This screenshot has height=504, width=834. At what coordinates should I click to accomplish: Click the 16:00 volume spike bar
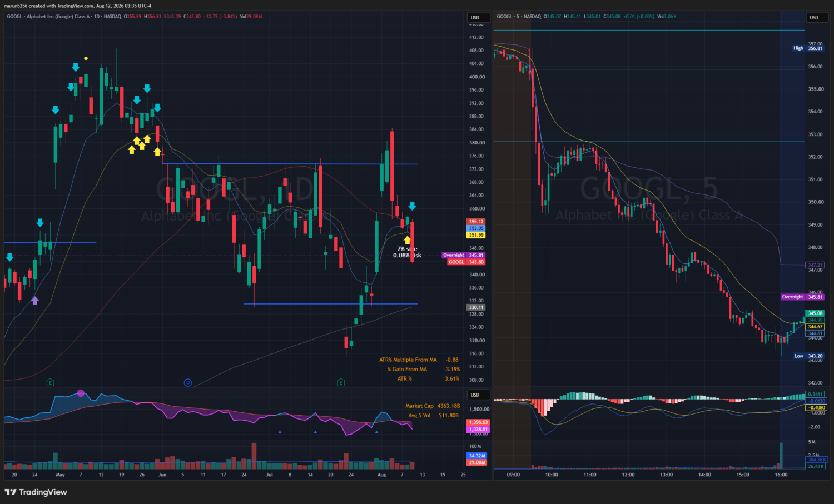click(x=781, y=456)
